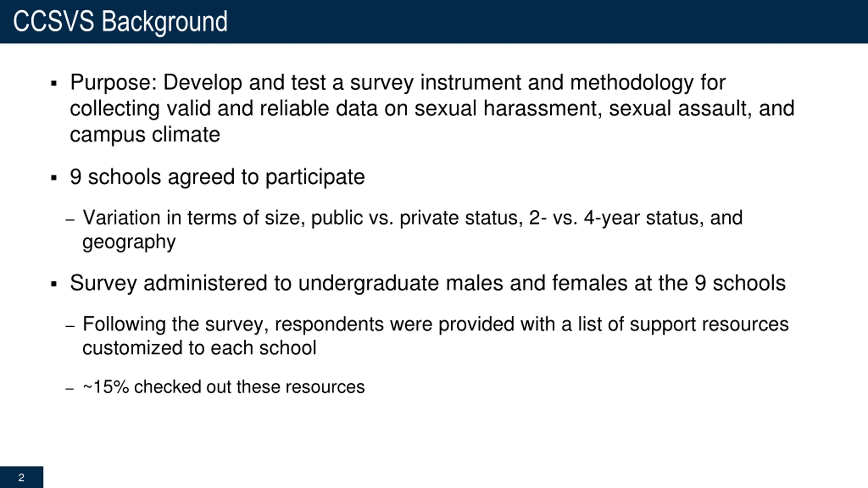Viewport: 868px width, 488px height.
Task: Click the word geography
Action: click(129, 242)
